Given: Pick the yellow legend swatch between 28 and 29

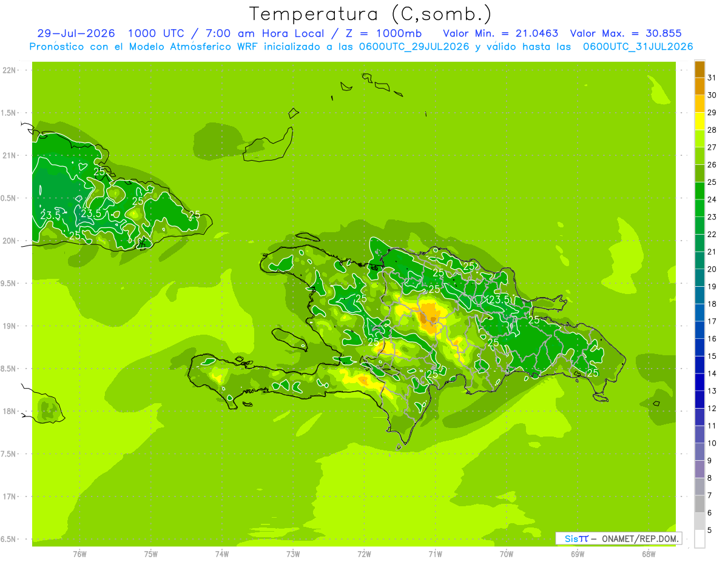Looking at the screenshot, I should coord(699,121).
